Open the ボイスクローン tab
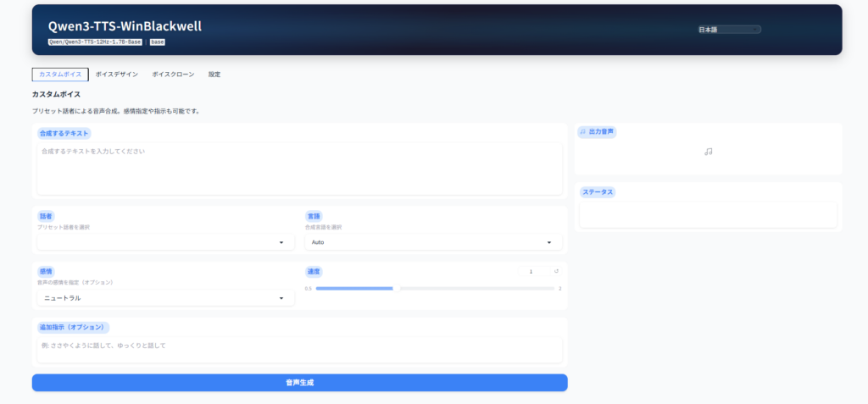 173,75
